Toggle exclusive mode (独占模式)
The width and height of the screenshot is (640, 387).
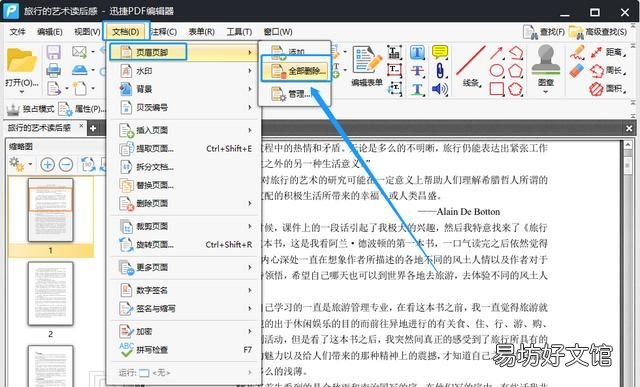pos(31,109)
